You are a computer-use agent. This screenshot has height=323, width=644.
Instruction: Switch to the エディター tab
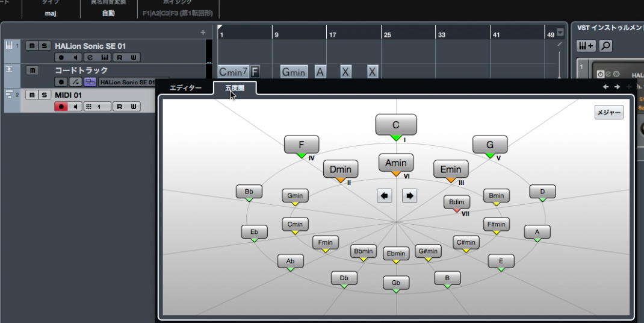pyautogui.click(x=185, y=87)
